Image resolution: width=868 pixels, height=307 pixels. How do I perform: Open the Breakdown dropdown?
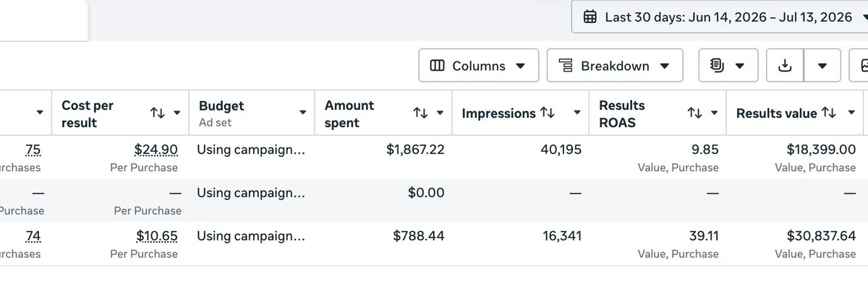pos(615,66)
